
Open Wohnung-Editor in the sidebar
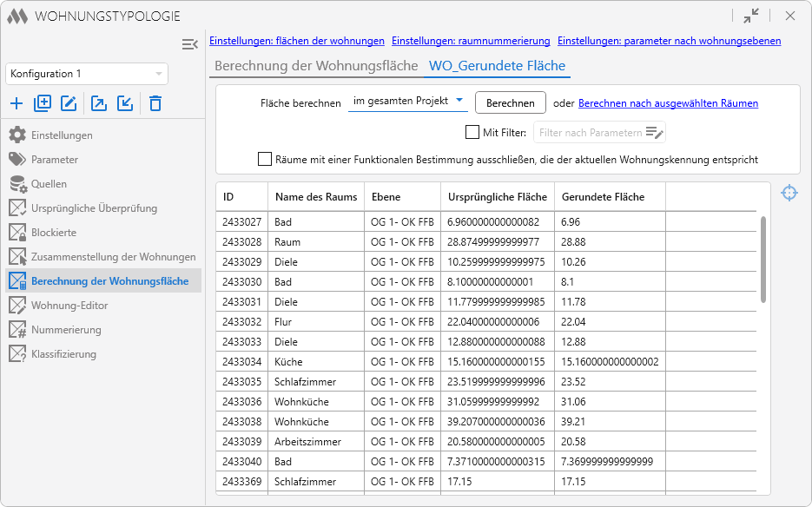pos(69,306)
